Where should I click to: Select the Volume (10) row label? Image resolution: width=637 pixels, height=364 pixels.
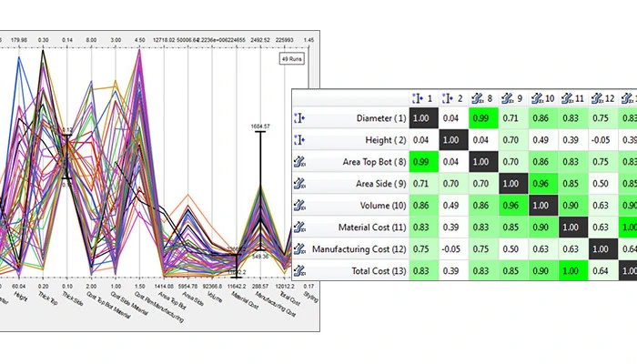383,206
